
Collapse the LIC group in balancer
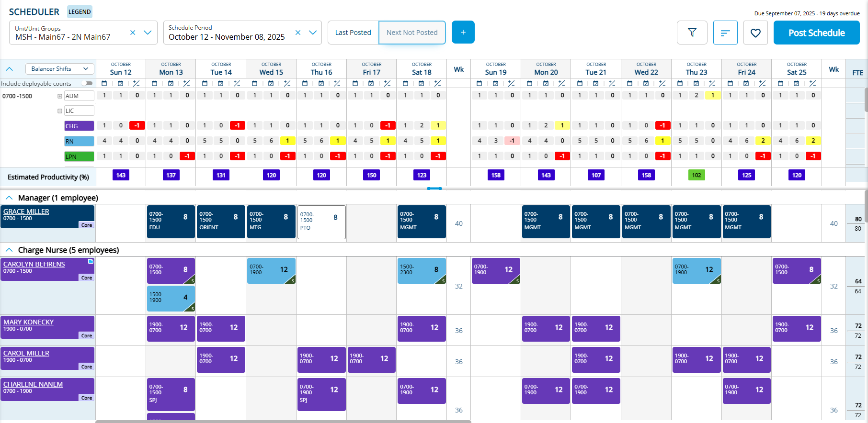coord(60,111)
